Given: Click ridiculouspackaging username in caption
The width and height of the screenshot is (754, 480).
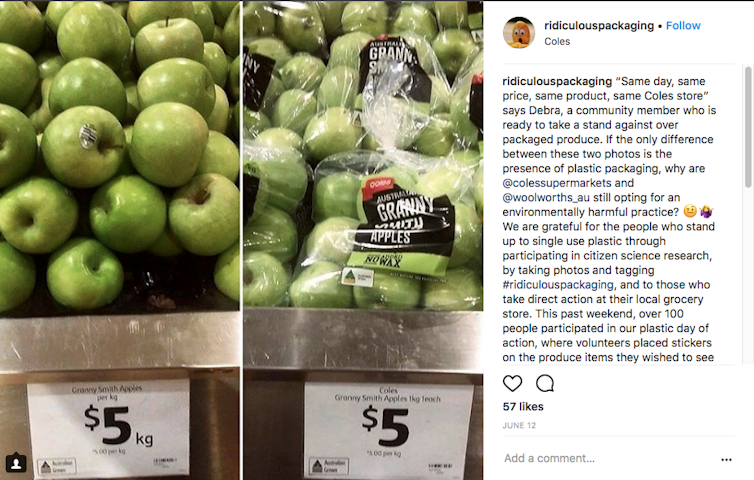Looking at the screenshot, I should click(557, 81).
